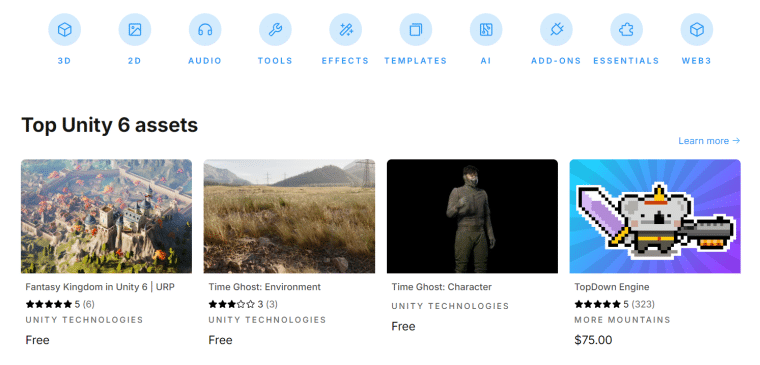Click the Free price under Fantasy Kingdom

tap(37, 340)
